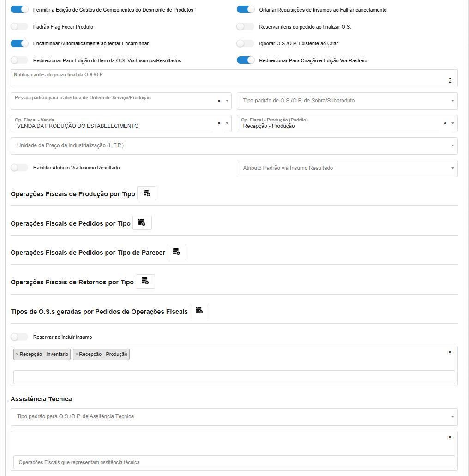Open Tipo padrão de Assistência Técnica dropdown
The height and width of the screenshot is (476, 469).
(x=234, y=416)
